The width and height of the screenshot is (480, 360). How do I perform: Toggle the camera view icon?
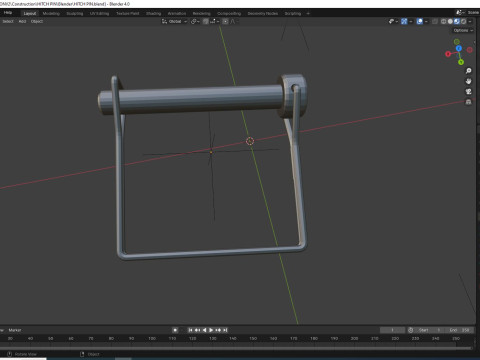pyautogui.click(x=468, y=91)
